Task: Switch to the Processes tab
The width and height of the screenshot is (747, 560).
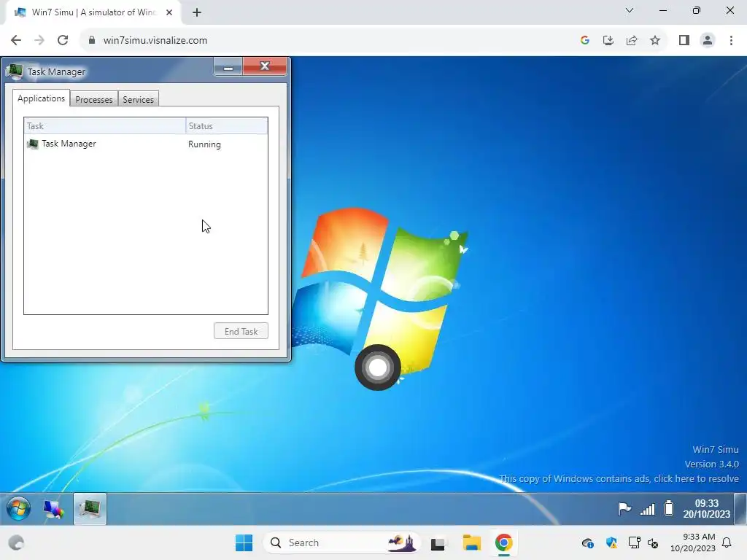Action: pos(94,99)
